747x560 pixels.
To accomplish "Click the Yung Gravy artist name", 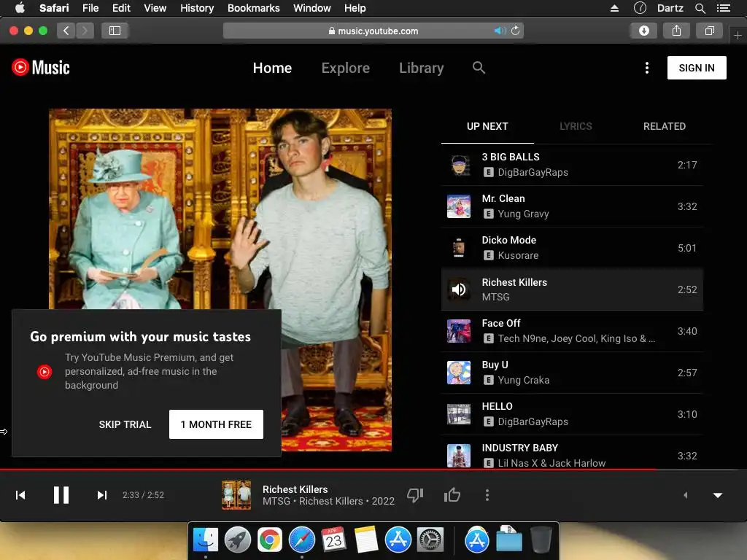I will click(x=523, y=214).
